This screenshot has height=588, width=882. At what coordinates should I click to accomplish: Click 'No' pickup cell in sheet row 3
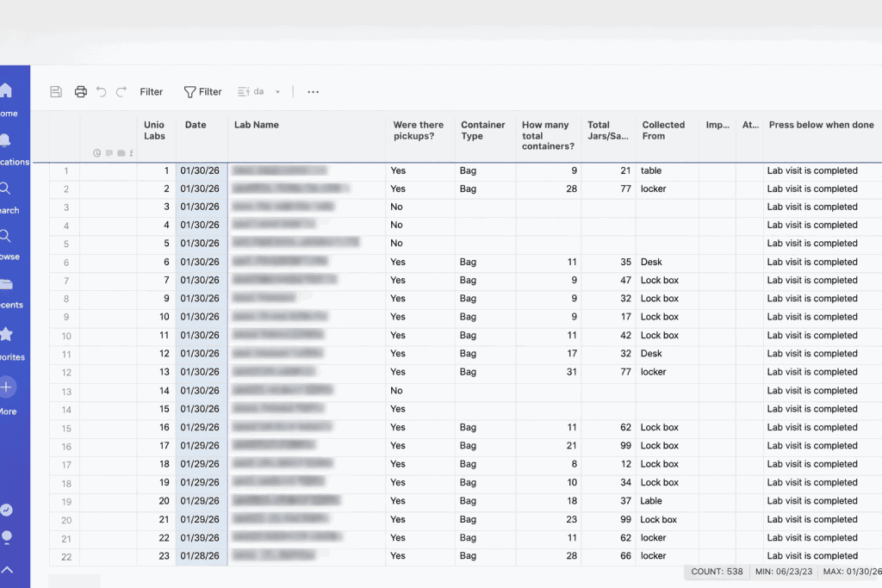(420, 207)
